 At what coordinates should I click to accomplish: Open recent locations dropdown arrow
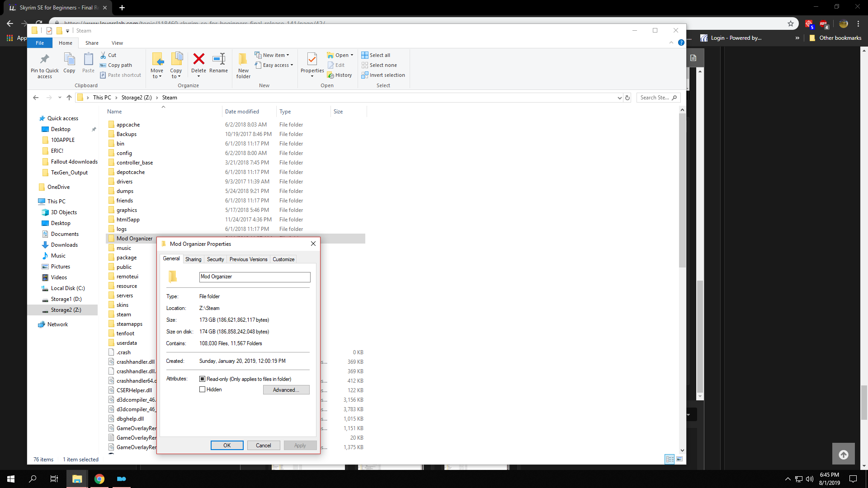point(60,98)
